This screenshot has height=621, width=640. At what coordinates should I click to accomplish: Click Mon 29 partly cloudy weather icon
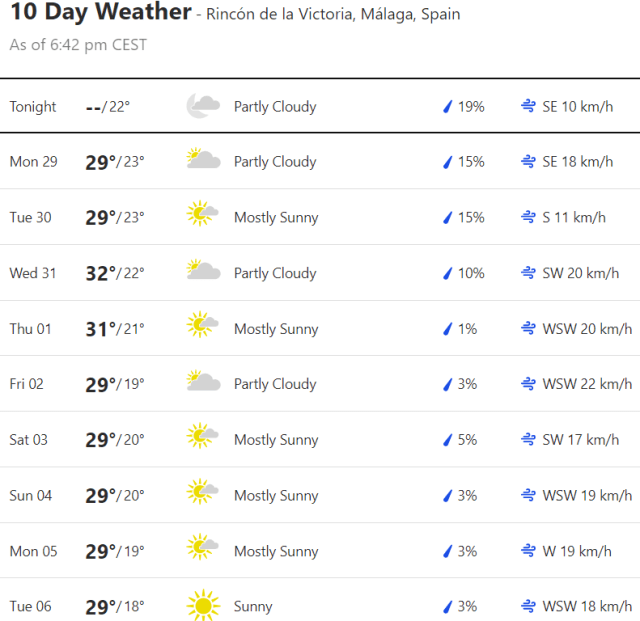[x=203, y=161]
